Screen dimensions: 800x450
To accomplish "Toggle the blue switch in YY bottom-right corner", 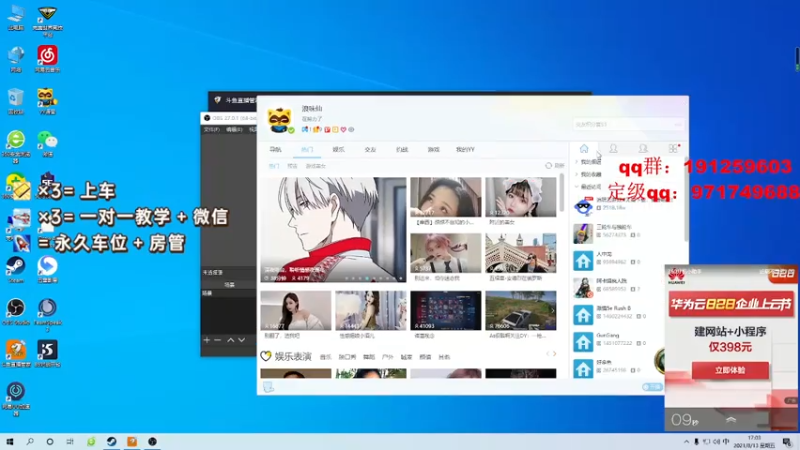I will click(x=652, y=387).
